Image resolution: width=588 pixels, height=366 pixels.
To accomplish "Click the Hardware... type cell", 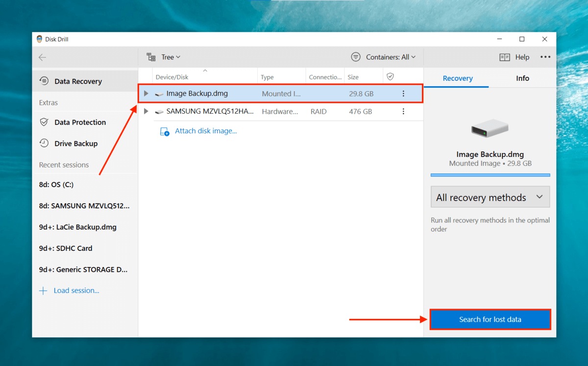I will [280, 112].
